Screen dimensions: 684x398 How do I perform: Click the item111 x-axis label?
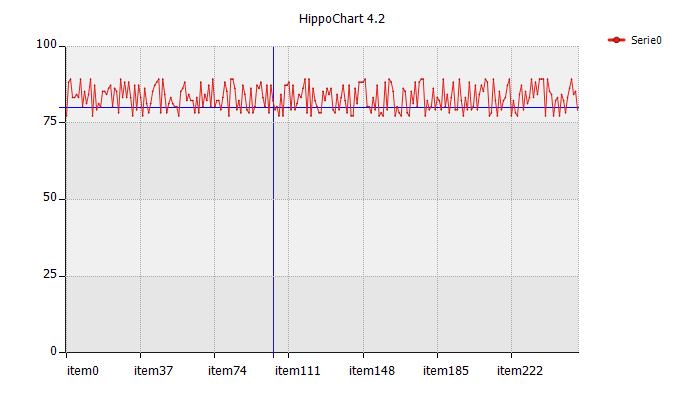298,371
